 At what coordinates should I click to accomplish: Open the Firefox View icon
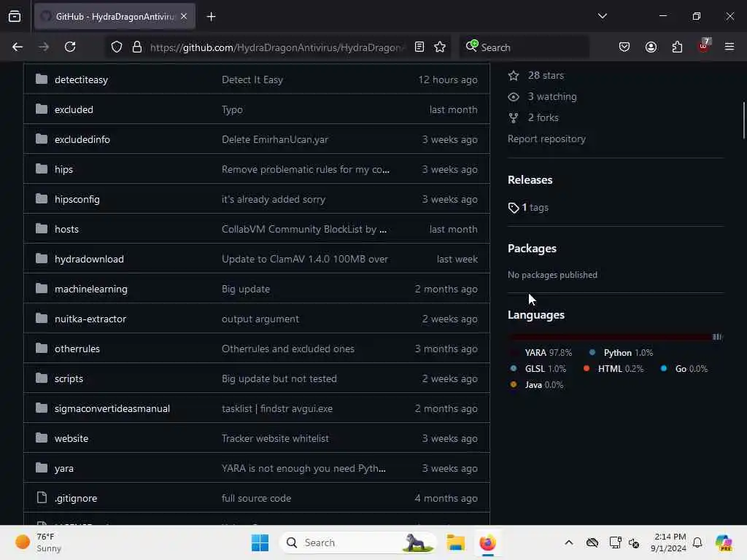pyautogui.click(x=15, y=17)
